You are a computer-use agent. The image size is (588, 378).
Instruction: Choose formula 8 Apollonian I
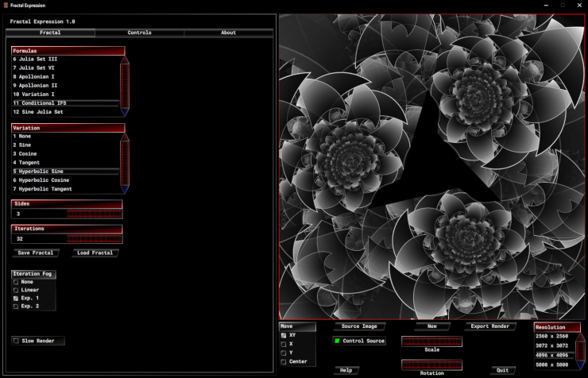66,77
